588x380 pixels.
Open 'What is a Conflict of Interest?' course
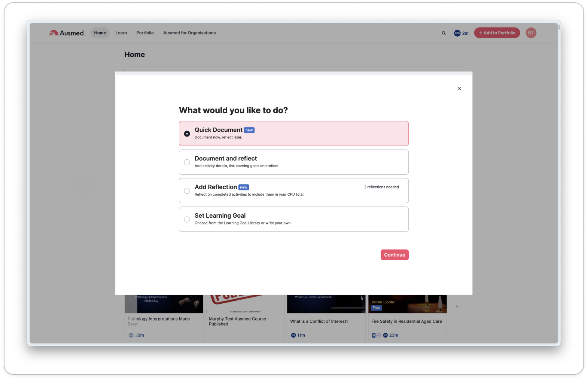[326, 318]
